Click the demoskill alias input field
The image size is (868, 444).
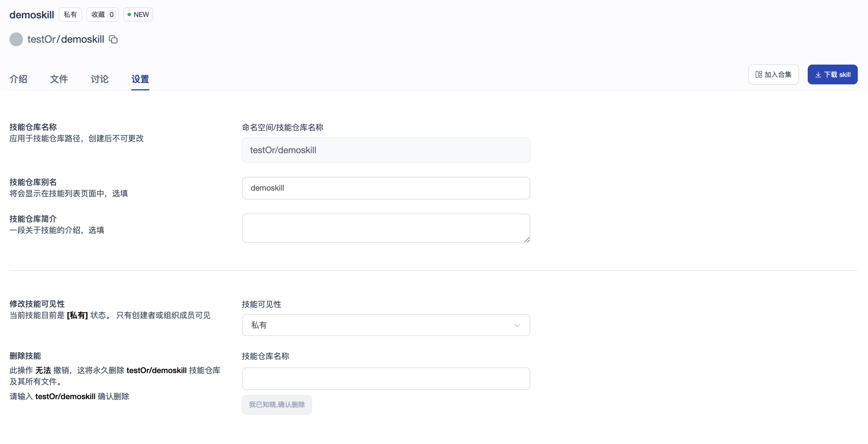386,188
